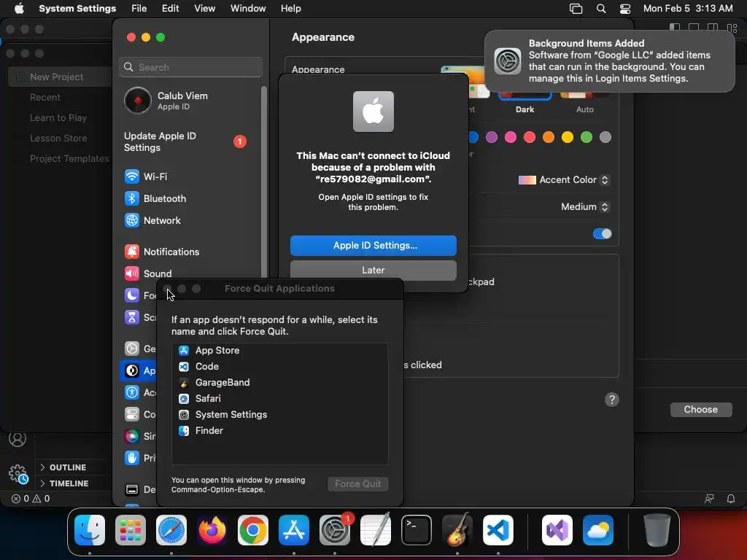Open the VS Code Manage gear icon
Image resolution: width=747 pixels, height=560 pixels.
click(18, 474)
